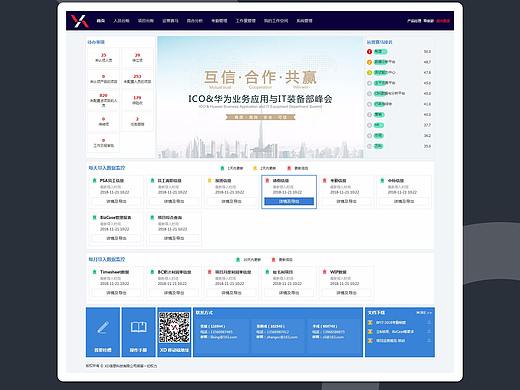Viewport: 520px width, 390px height.
Task: Open the 系统管理 navigation menu item
Action: (x=304, y=21)
